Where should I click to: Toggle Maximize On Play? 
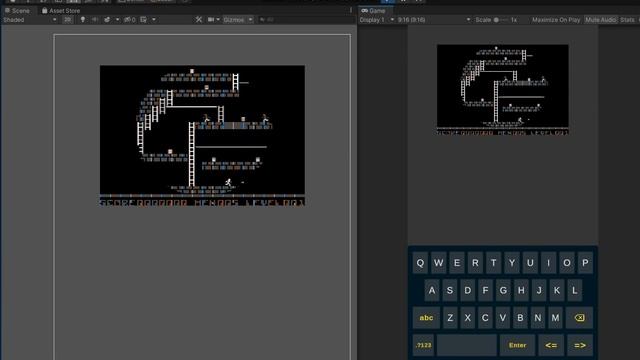click(x=556, y=20)
